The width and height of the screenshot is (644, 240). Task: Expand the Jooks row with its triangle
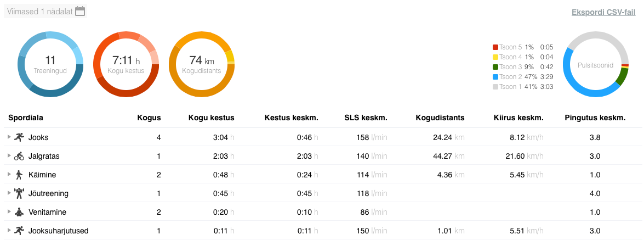pyautogui.click(x=9, y=137)
